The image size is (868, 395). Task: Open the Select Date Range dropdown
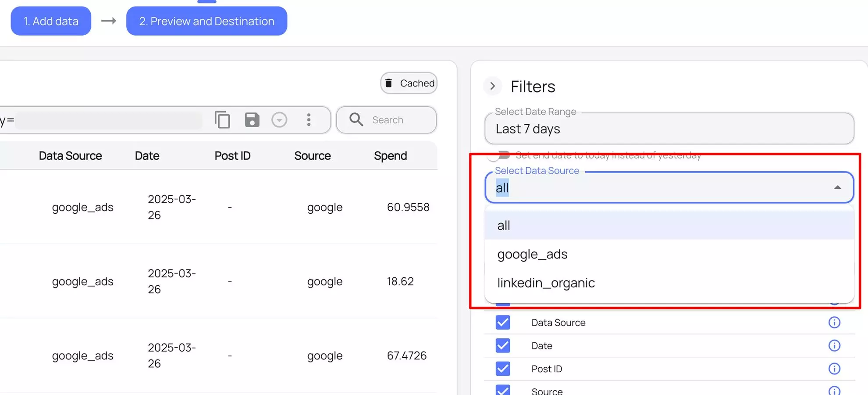(669, 129)
